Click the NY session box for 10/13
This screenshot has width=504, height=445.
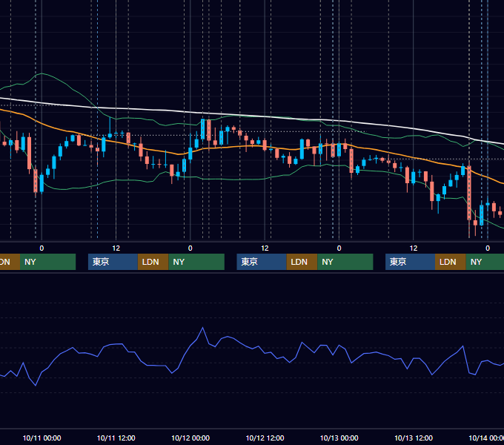pyautogui.click(x=485, y=262)
